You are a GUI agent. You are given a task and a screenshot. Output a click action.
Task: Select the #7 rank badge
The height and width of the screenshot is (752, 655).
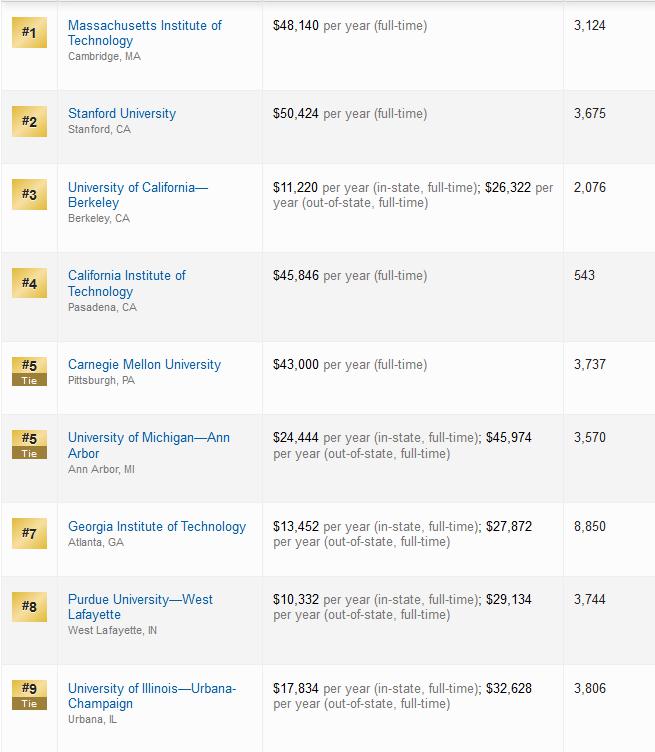click(29, 533)
